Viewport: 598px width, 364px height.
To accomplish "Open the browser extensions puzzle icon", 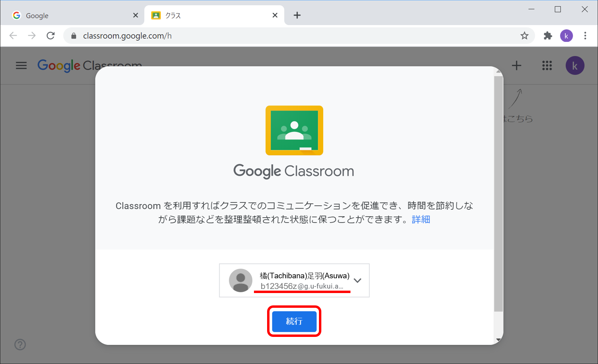I will 548,36.
